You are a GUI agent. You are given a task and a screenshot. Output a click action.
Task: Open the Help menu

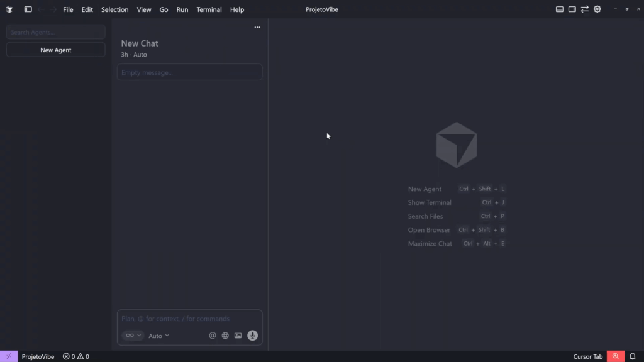click(x=237, y=9)
